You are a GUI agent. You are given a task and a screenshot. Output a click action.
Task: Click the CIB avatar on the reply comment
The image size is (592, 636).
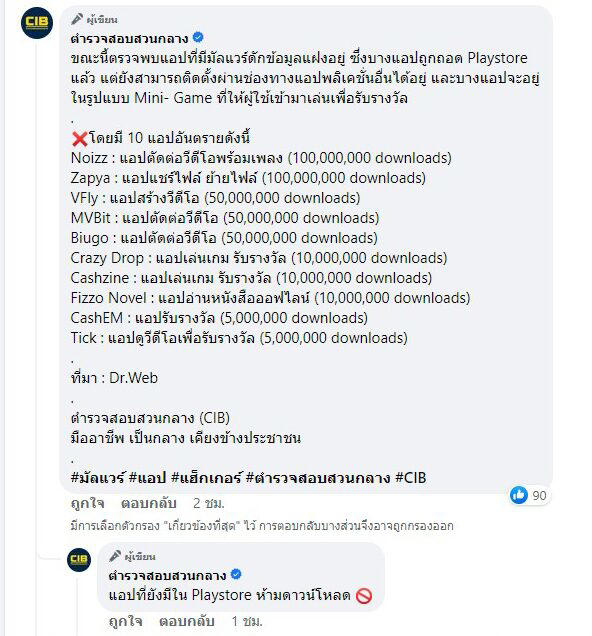79,560
